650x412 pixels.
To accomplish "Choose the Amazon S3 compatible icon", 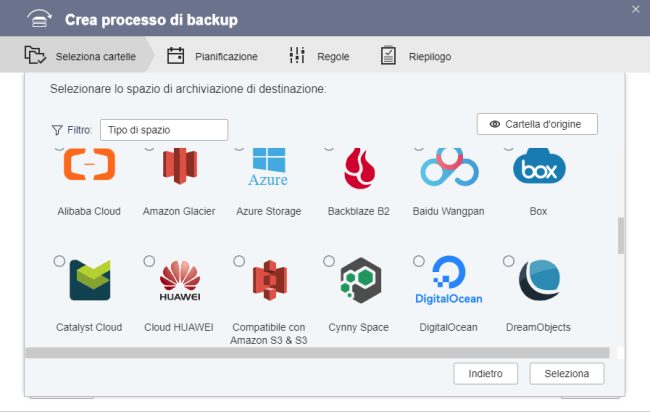I will coord(270,280).
